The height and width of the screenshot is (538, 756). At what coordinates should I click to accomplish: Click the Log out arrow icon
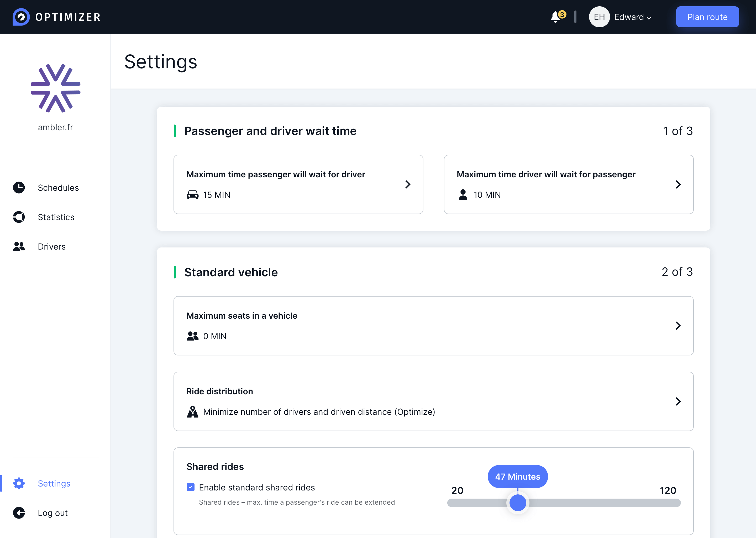point(19,513)
